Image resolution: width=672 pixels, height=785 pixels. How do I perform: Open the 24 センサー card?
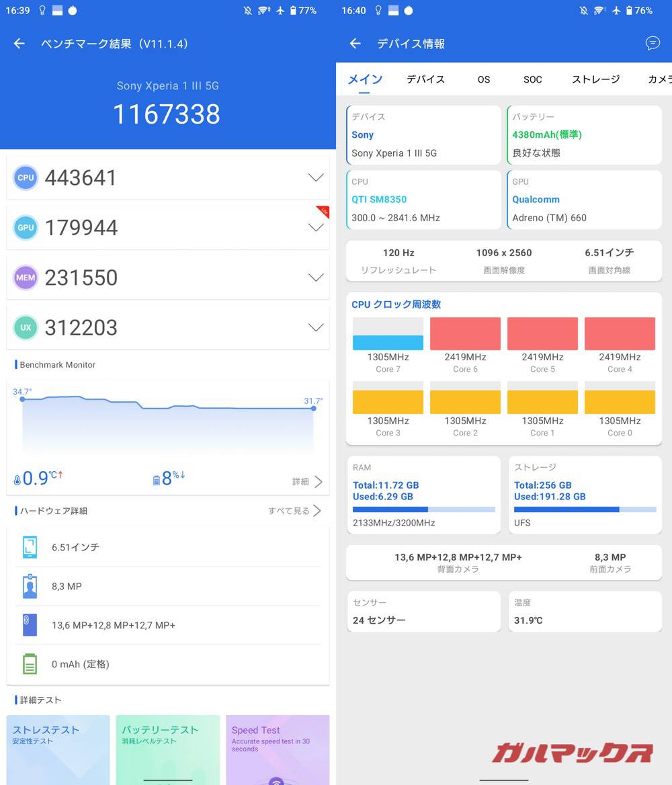pos(423,612)
